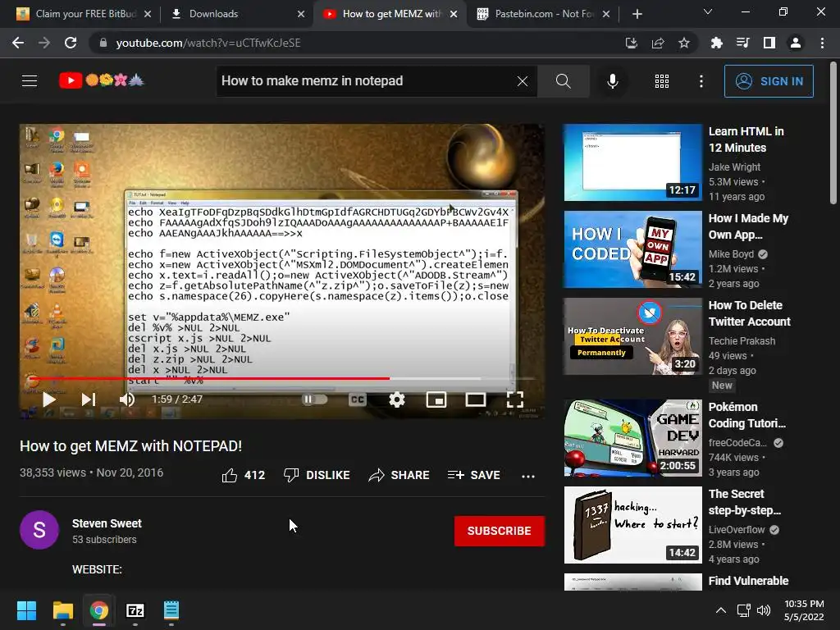Go back to the previous page

click(x=18, y=43)
